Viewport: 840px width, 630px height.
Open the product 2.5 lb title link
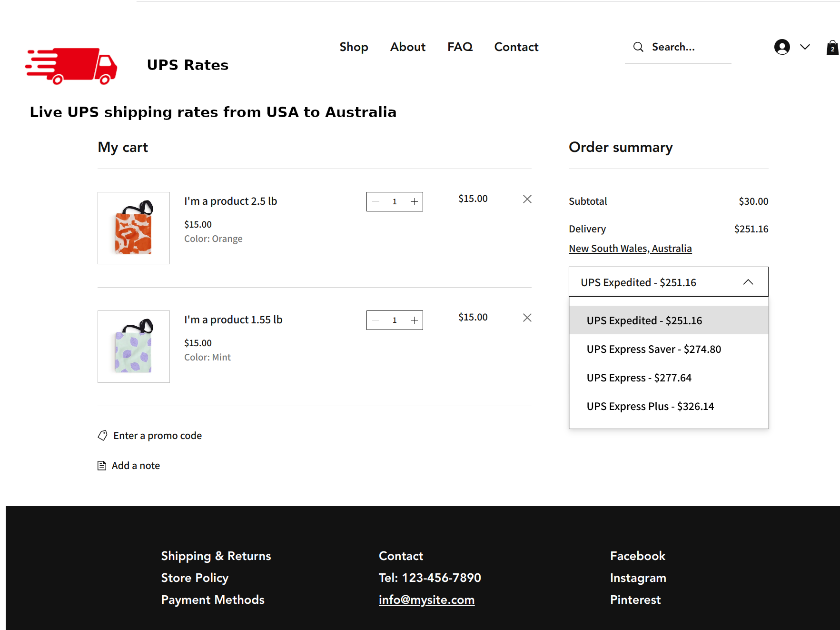[231, 201]
